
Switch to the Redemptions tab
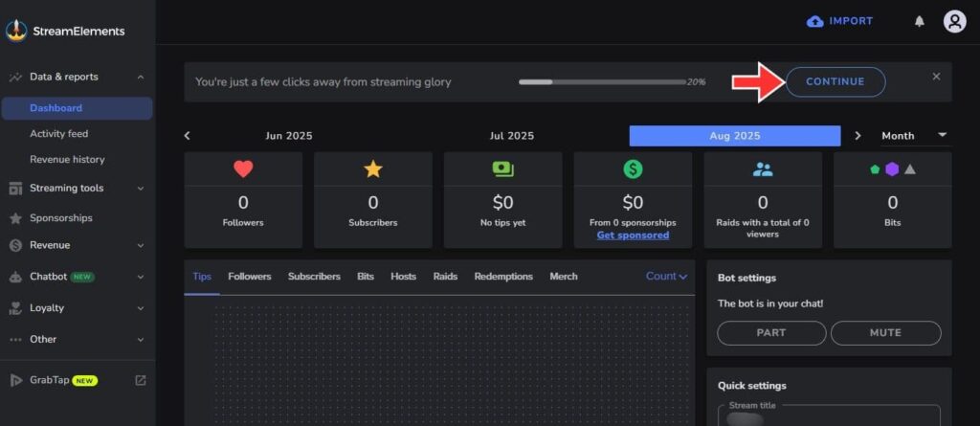[503, 277]
